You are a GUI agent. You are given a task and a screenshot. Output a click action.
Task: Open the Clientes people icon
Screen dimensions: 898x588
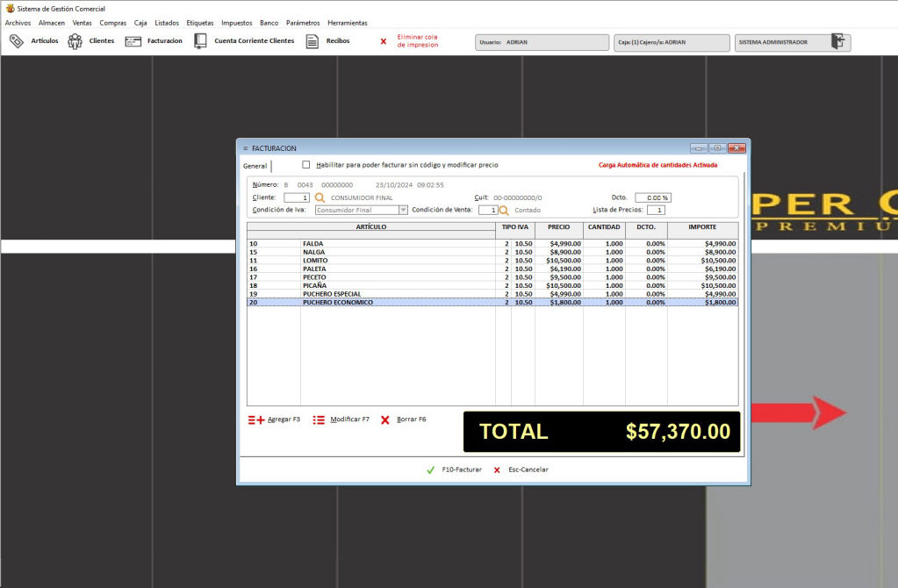[x=75, y=41]
